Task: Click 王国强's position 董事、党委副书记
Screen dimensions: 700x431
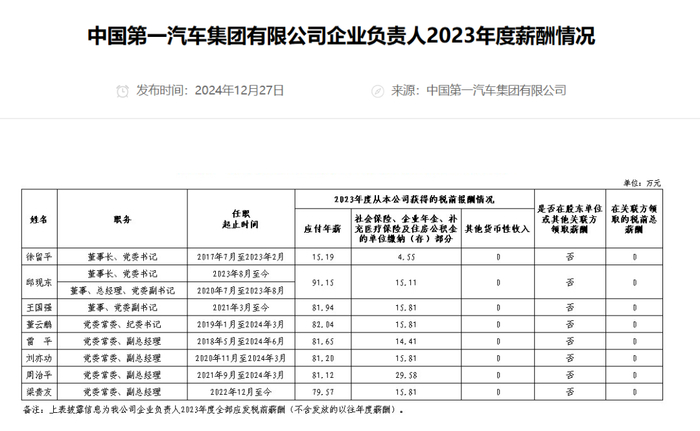Action: (122, 308)
